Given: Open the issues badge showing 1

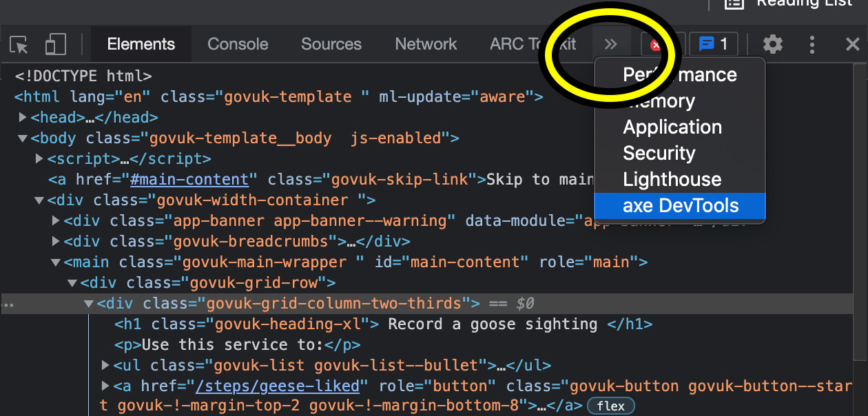Looking at the screenshot, I should pyautogui.click(x=713, y=44).
